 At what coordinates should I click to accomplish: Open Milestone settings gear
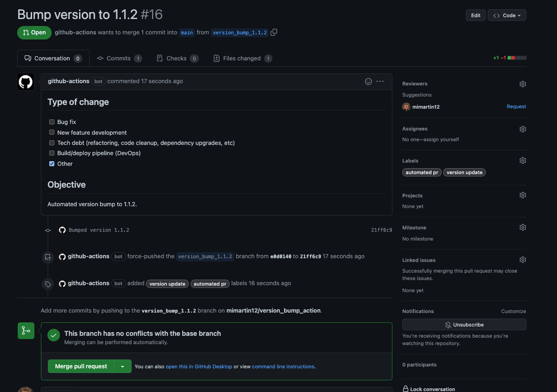click(523, 228)
